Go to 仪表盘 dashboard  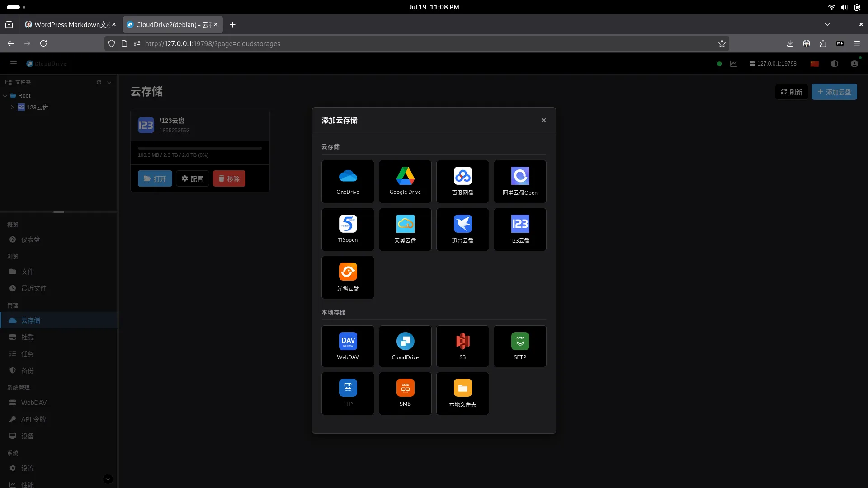(59, 239)
